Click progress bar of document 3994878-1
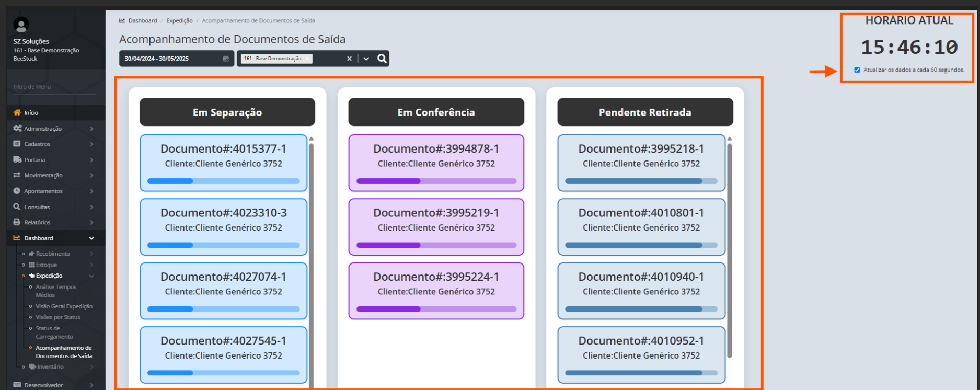The image size is (980, 390). [x=436, y=181]
